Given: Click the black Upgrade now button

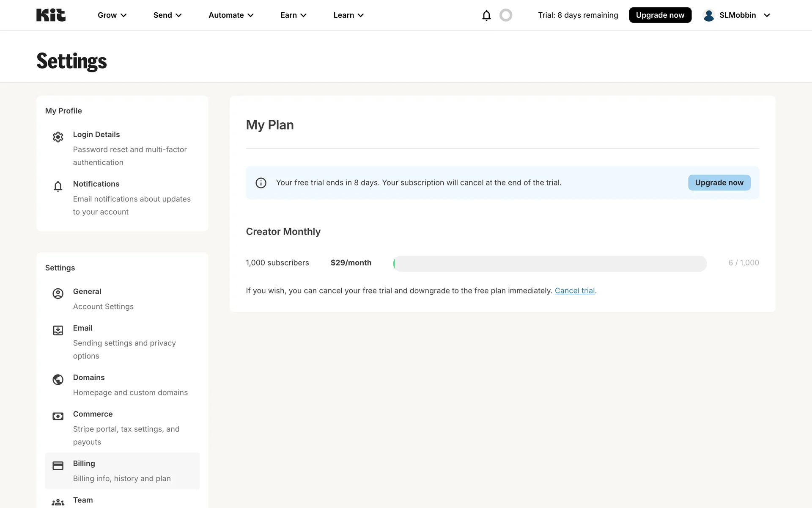Looking at the screenshot, I should [x=660, y=15].
